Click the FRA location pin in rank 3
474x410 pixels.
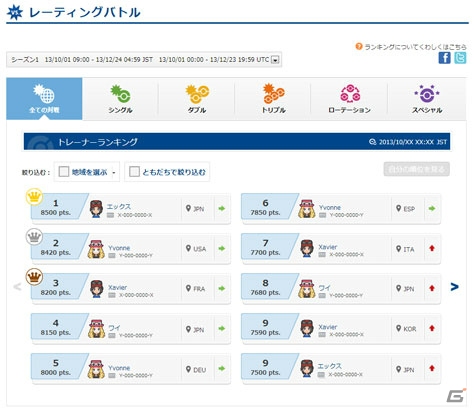[x=188, y=289]
